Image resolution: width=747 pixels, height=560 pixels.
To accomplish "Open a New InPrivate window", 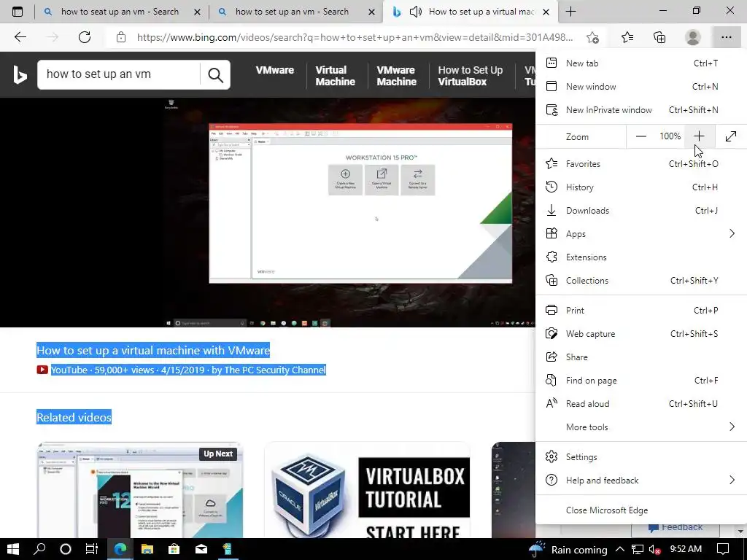I will click(641, 110).
